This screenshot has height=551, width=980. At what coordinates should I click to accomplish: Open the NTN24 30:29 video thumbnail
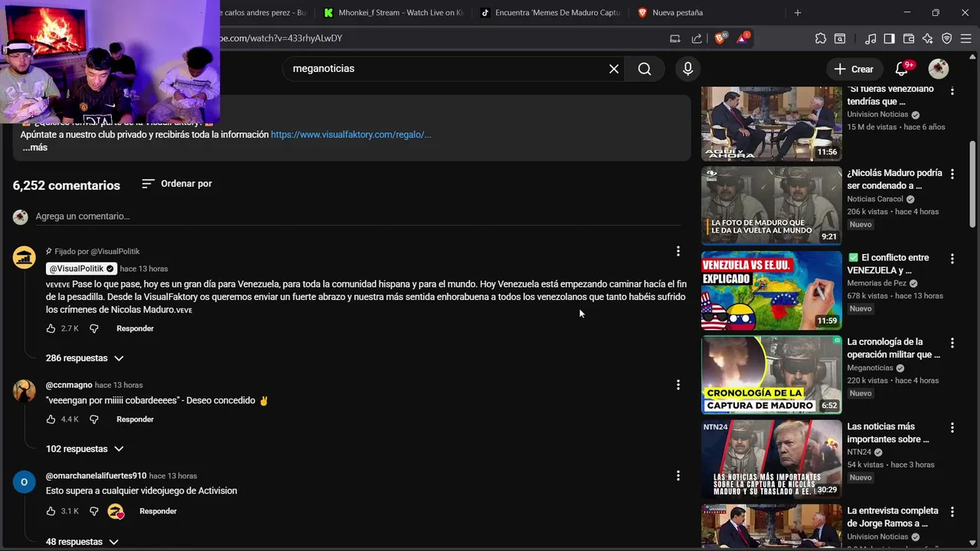pos(772,459)
